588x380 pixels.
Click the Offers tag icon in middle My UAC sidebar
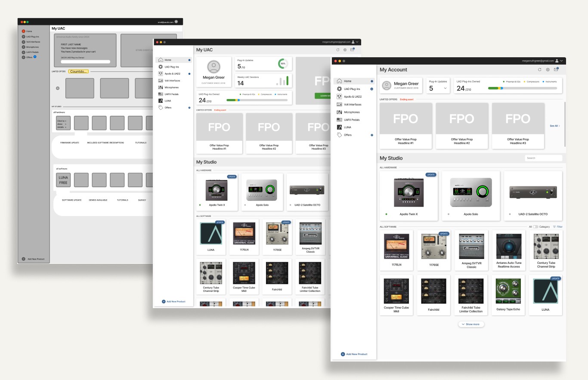click(161, 108)
